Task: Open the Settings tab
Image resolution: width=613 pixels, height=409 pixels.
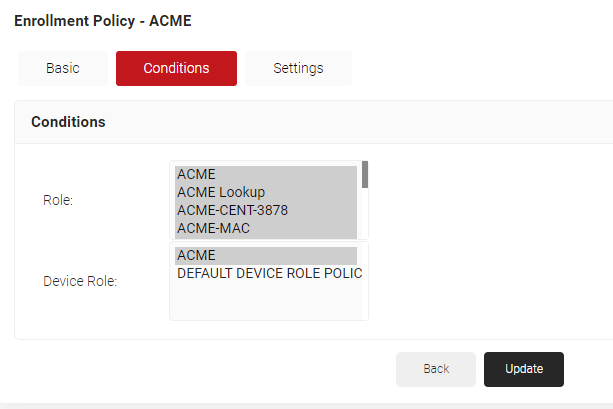Action: click(x=298, y=69)
